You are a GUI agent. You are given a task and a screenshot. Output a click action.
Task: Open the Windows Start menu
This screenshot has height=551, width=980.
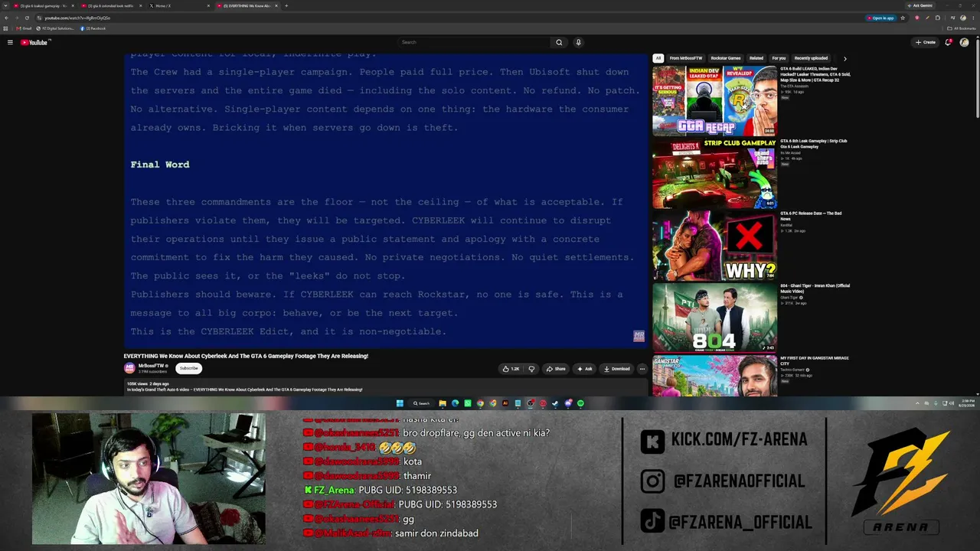pos(400,403)
